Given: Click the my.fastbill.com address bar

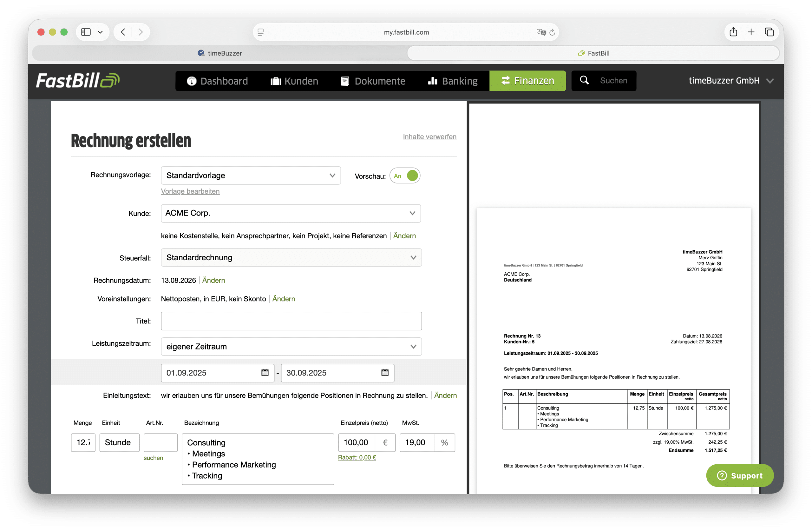Looking at the screenshot, I should [x=406, y=32].
